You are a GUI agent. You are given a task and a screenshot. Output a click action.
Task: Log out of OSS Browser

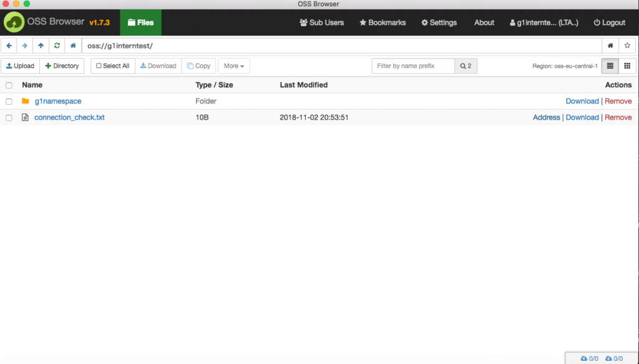pyautogui.click(x=609, y=22)
